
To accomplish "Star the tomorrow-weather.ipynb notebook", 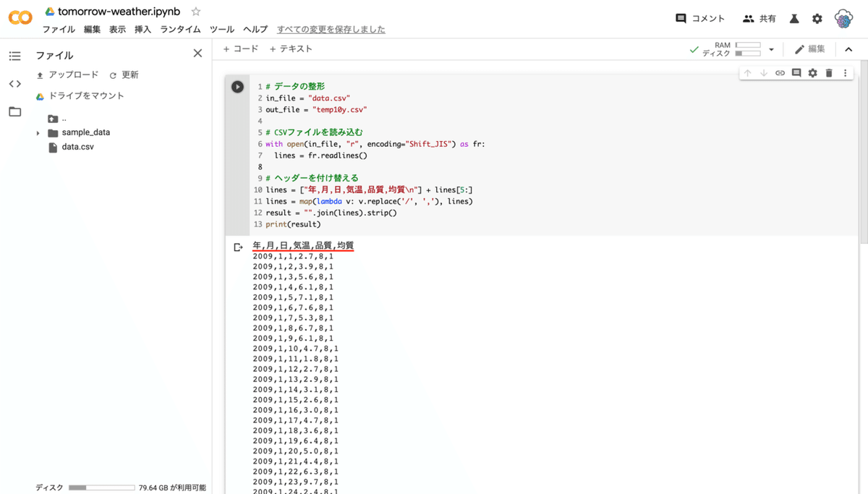I will (x=196, y=12).
